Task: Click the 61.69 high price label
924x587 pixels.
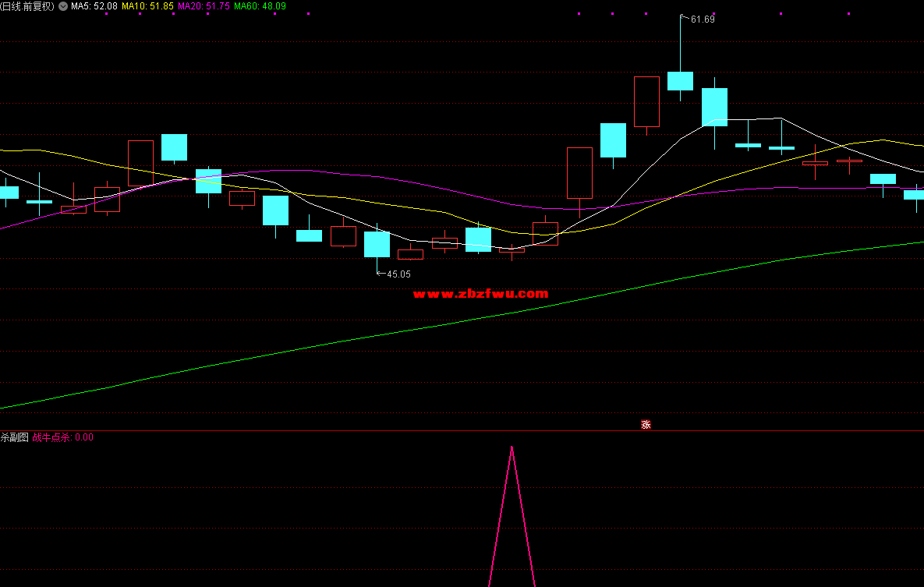Action: 703,19
